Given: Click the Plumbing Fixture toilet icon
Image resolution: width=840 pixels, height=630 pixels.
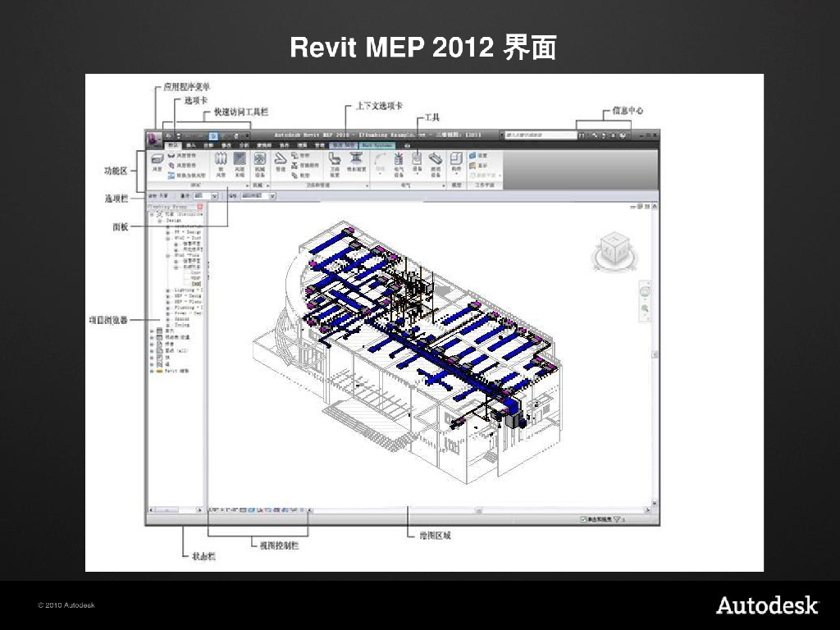Looking at the screenshot, I should click(x=335, y=159).
